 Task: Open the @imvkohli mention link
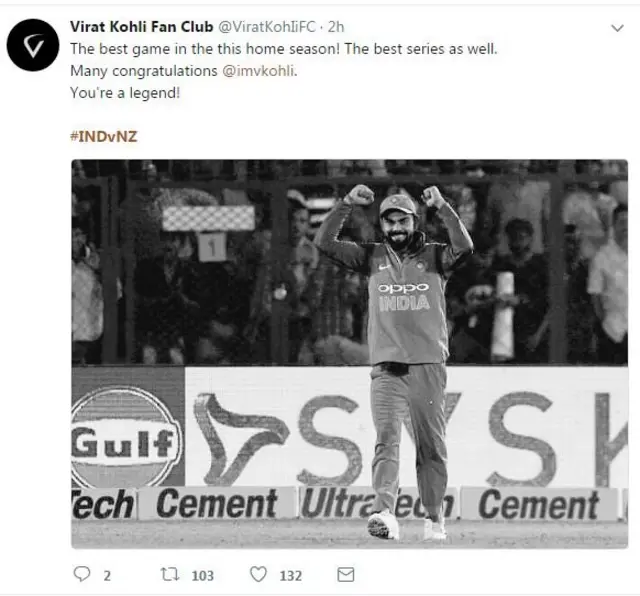point(258,71)
